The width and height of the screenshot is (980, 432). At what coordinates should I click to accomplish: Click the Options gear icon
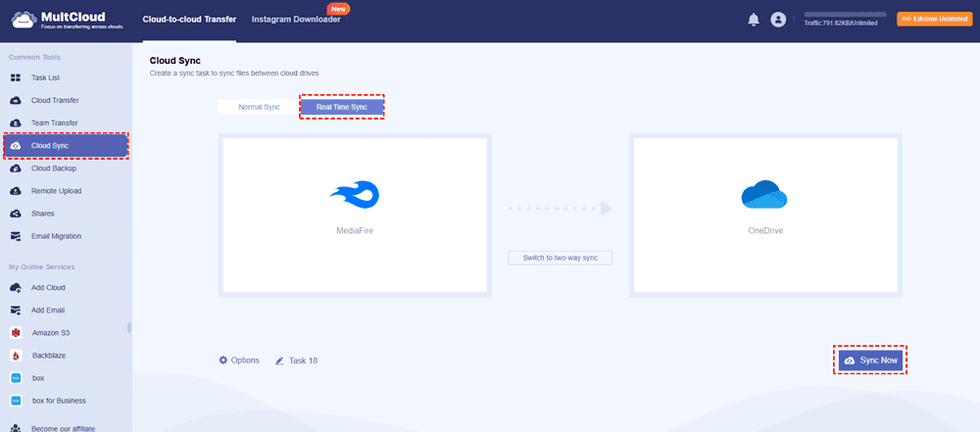click(223, 360)
